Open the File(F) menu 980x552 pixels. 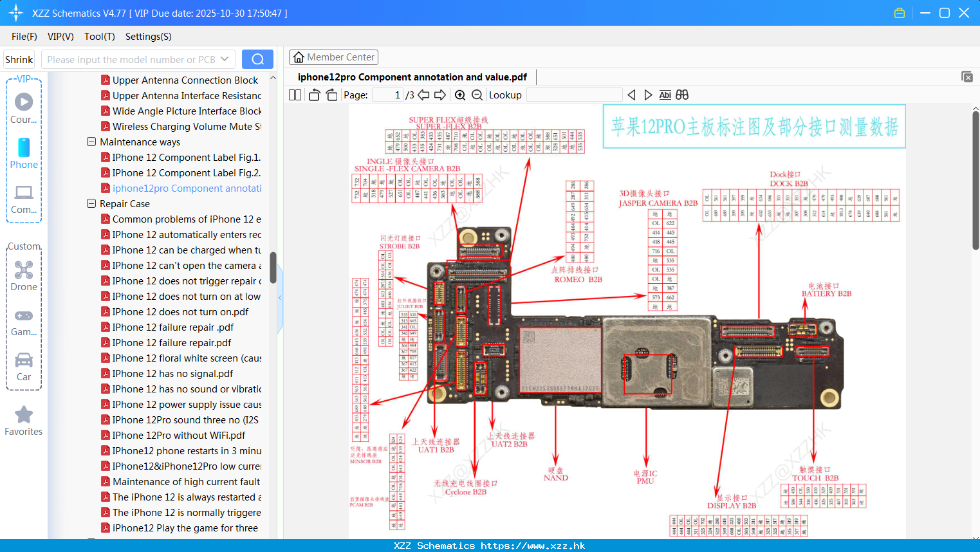click(x=24, y=37)
